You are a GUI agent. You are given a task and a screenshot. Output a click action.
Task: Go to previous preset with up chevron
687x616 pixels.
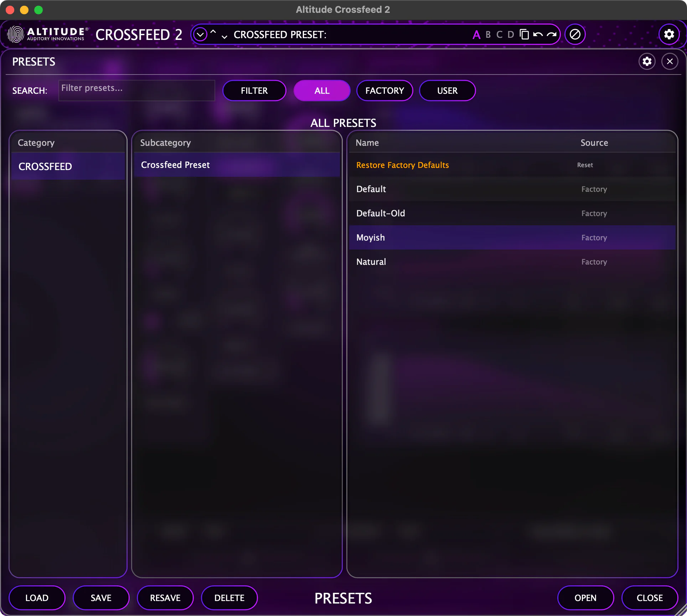[213, 32]
